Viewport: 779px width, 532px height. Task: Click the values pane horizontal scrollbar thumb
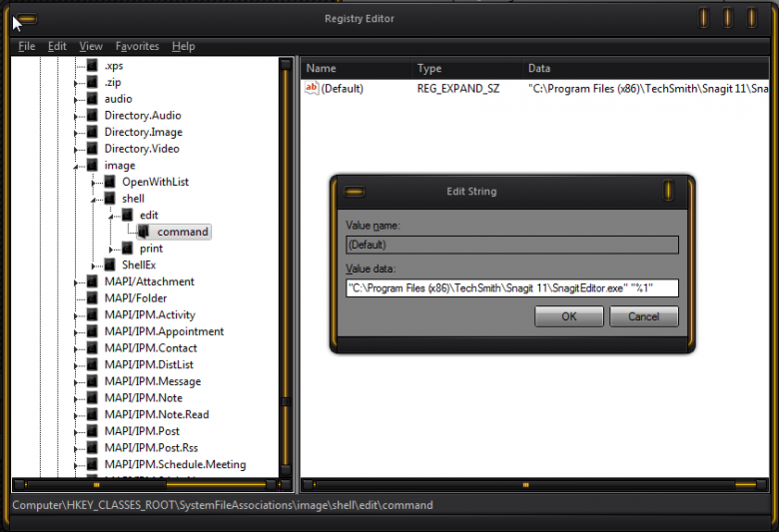coord(525,485)
